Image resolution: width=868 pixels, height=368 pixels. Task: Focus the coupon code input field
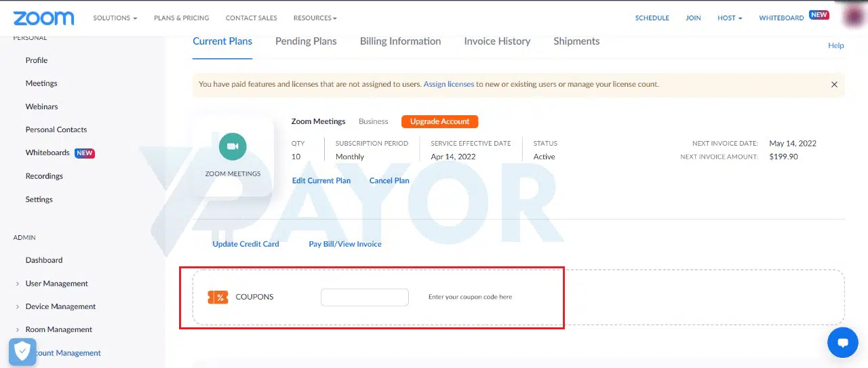click(x=365, y=298)
